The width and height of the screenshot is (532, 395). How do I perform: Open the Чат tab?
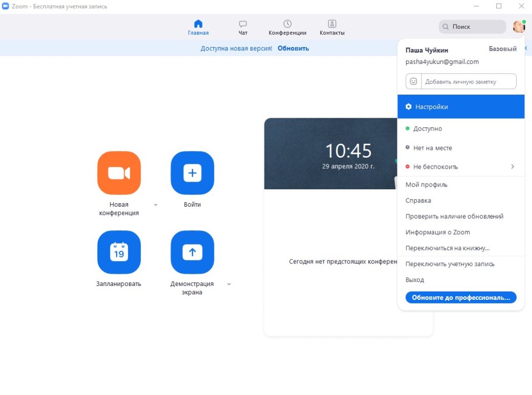click(x=243, y=28)
